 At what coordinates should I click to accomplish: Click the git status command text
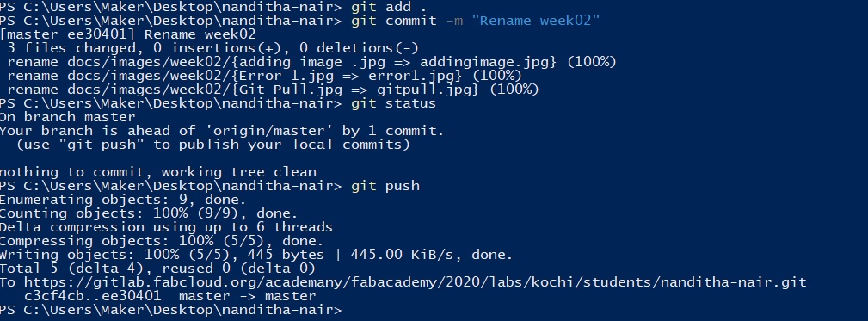pyautogui.click(x=394, y=103)
